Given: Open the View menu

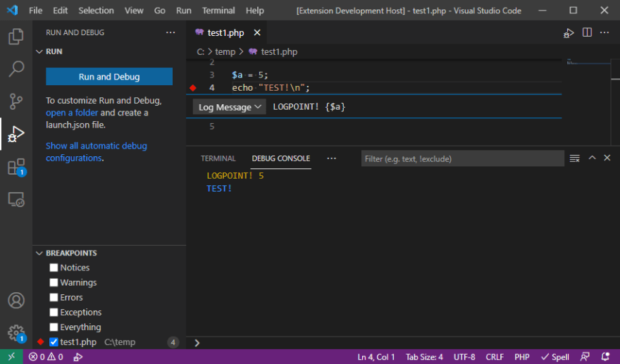Looking at the screenshot, I should pos(134,11).
